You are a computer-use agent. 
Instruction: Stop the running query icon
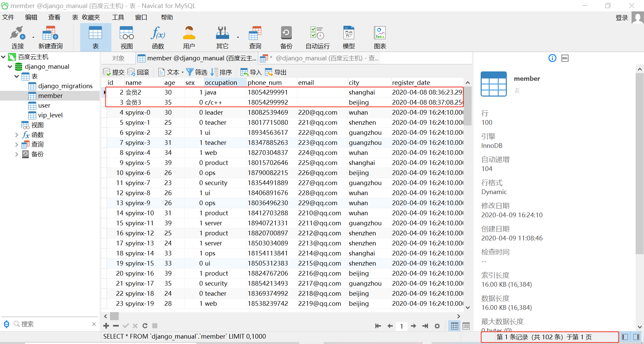coord(155,326)
